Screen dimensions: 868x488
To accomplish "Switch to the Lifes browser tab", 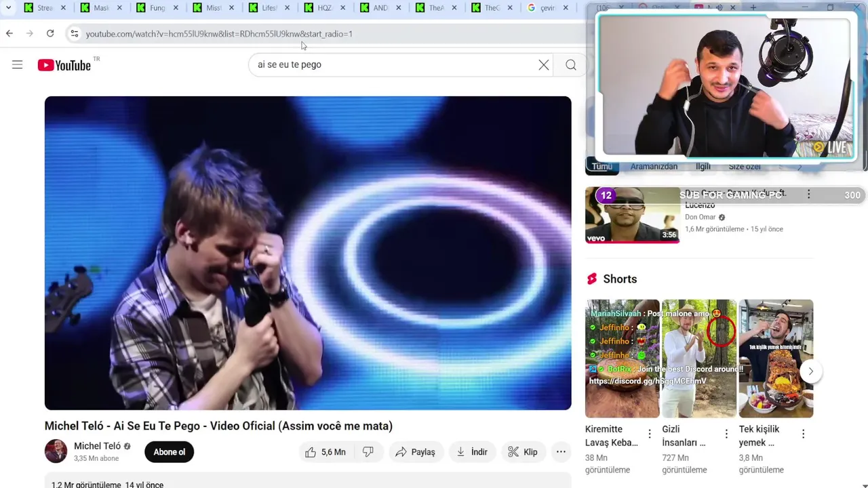I will coord(269,8).
